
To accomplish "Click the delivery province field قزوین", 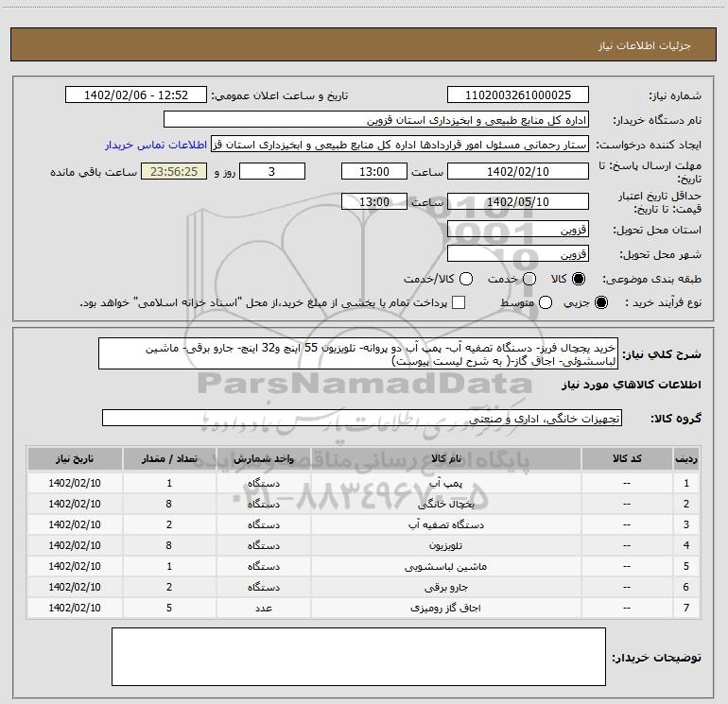I will (518, 230).
